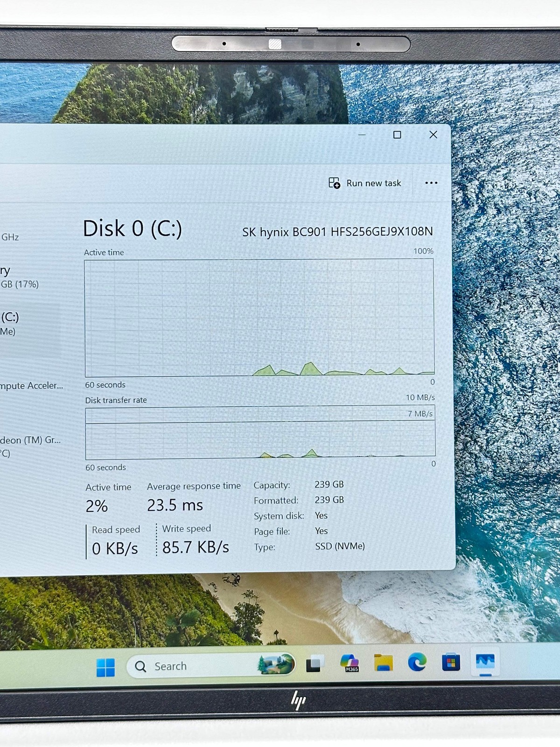
Task: Click the System disk Yes value
Action: pyautogui.click(x=321, y=515)
